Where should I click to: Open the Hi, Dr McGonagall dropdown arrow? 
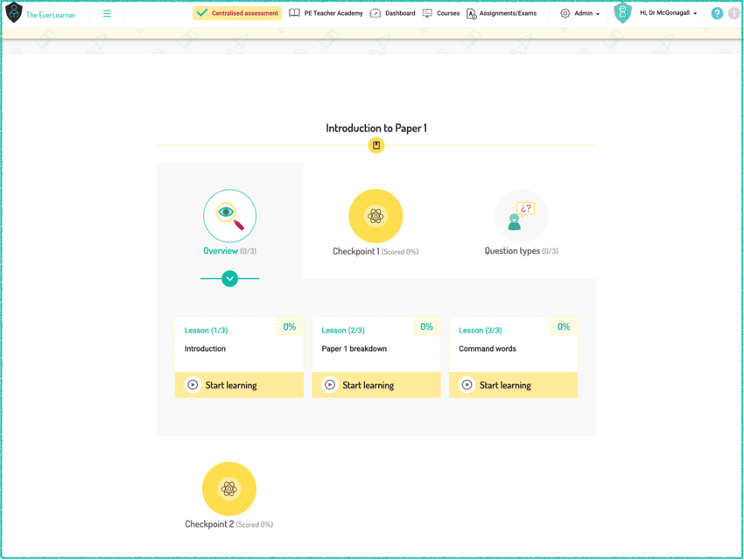[695, 14]
